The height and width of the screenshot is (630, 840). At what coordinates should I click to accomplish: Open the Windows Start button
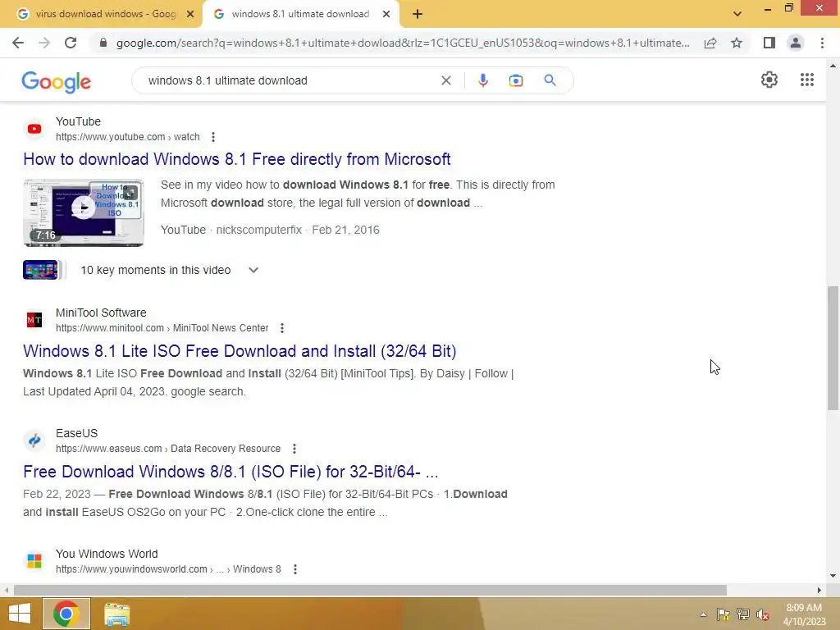coord(20,614)
